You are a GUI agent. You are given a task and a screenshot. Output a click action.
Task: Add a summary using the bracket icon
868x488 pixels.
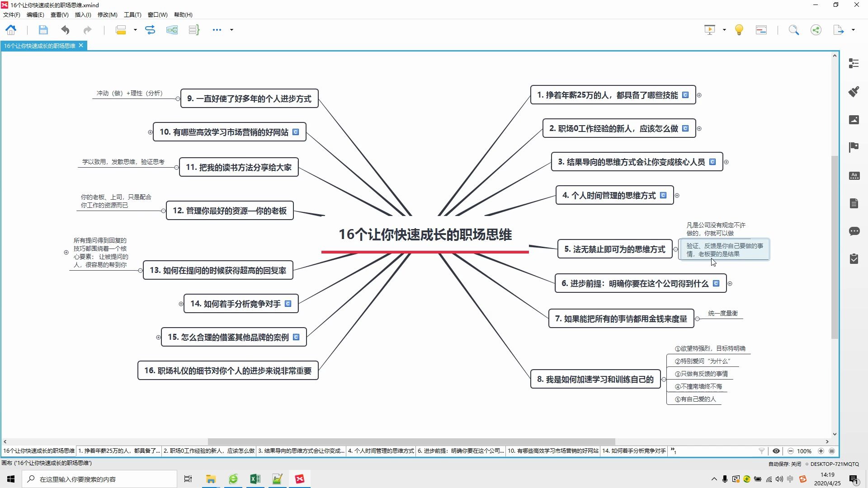click(194, 30)
